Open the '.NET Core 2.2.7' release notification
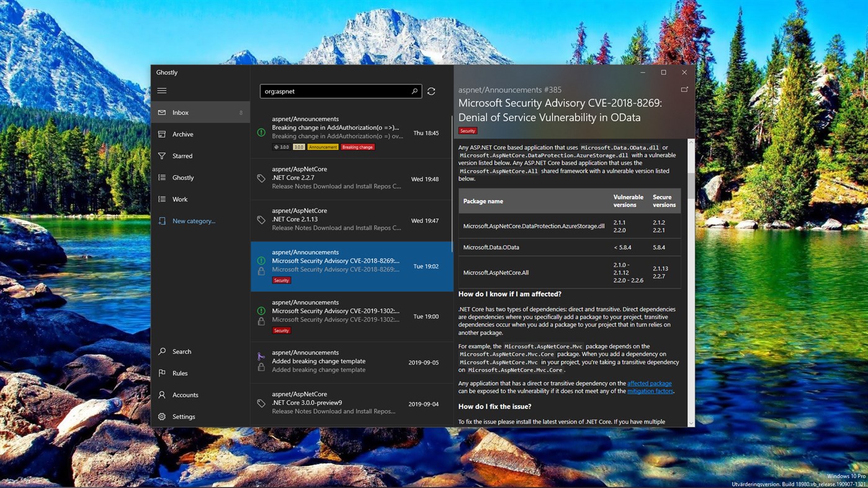The width and height of the screenshot is (868, 488). tap(352, 179)
